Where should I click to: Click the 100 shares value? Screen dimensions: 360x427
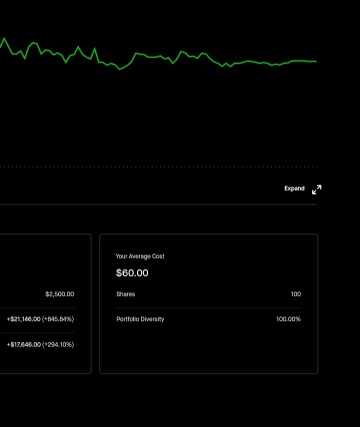296,294
